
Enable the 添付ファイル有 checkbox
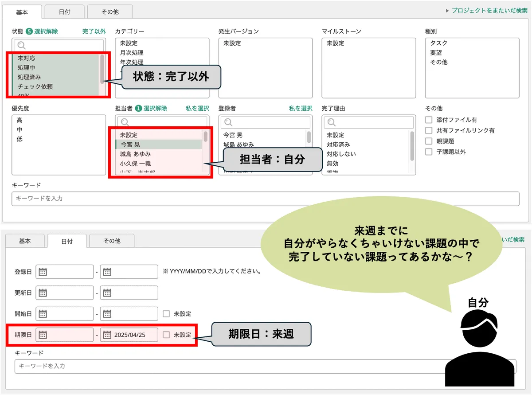[429, 120]
